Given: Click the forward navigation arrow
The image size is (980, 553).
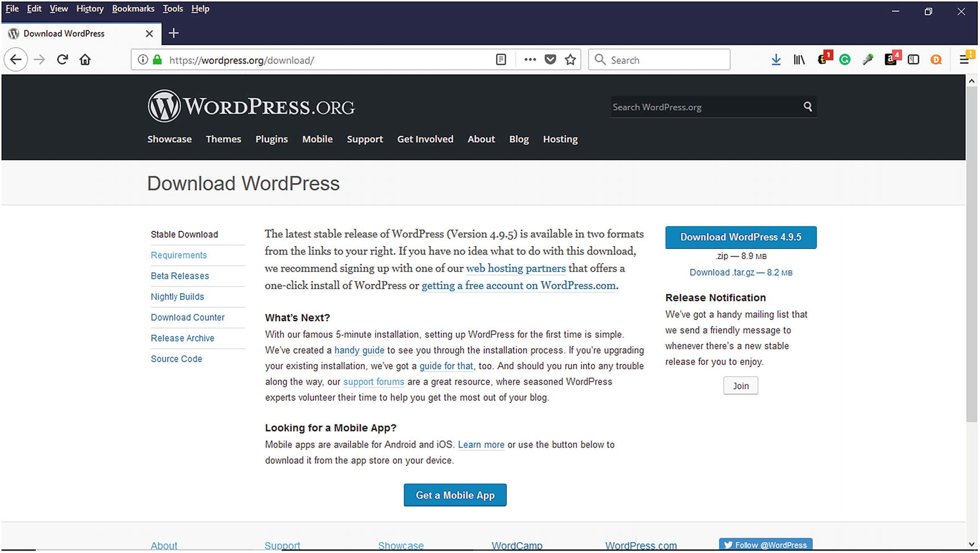Looking at the screenshot, I should tap(39, 60).
